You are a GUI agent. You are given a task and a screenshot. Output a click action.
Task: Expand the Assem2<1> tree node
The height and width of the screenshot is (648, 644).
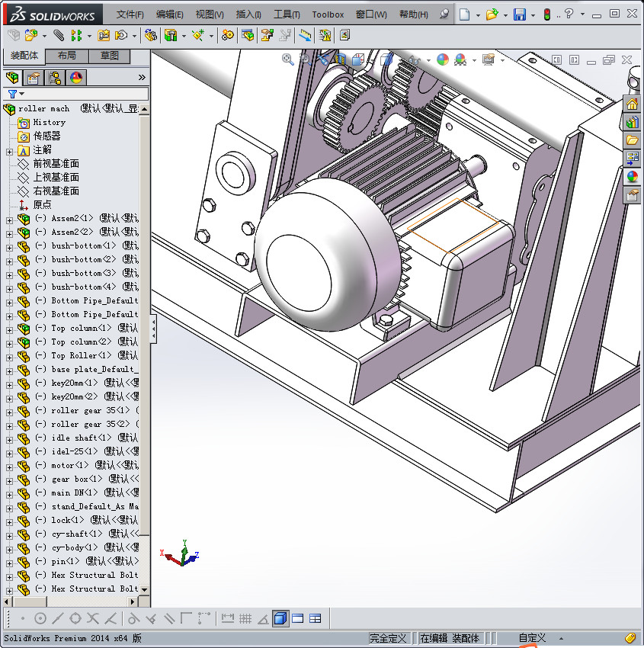click(x=9, y=220)
